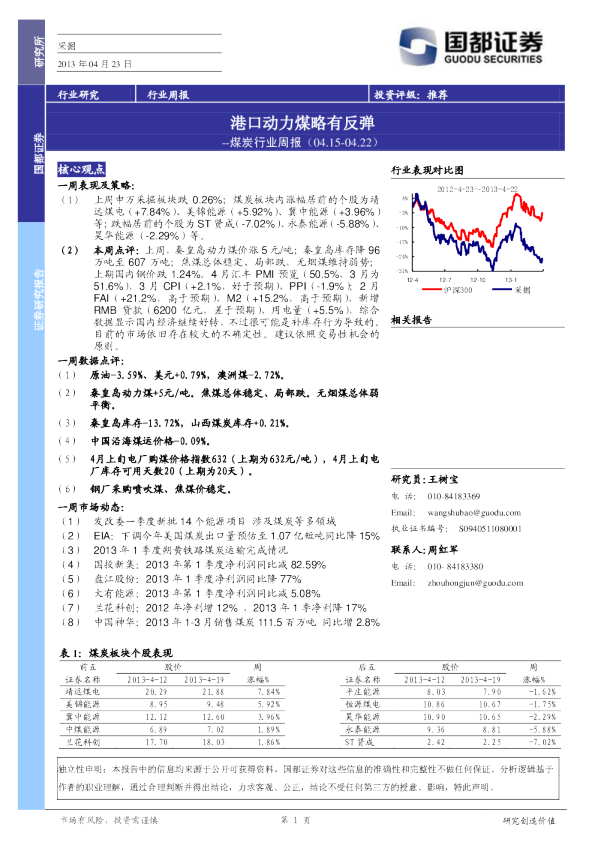Click table cell 'ST 贤成'

[360, 742]
